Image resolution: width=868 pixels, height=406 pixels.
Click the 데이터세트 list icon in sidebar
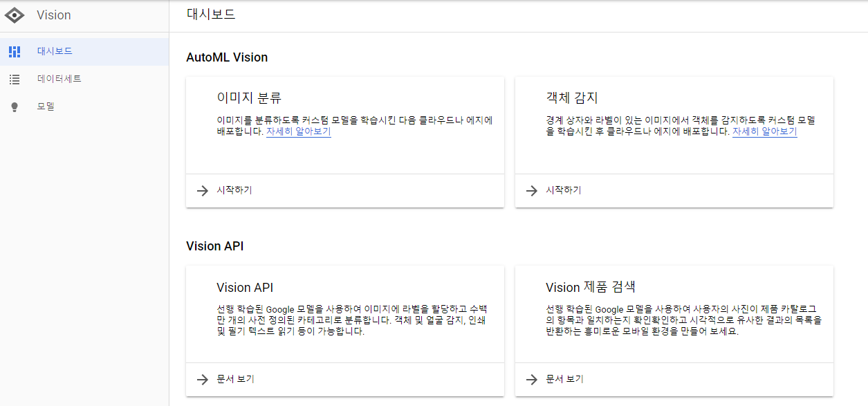point(15,79)
